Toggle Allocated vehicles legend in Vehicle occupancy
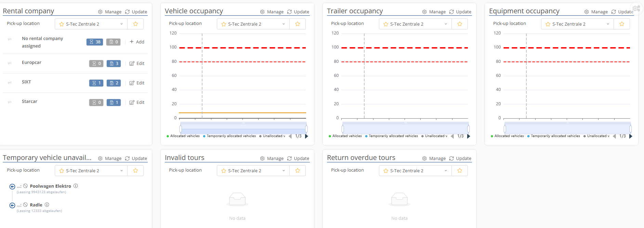This screenshot has height=228, width=644. point(183,136)
